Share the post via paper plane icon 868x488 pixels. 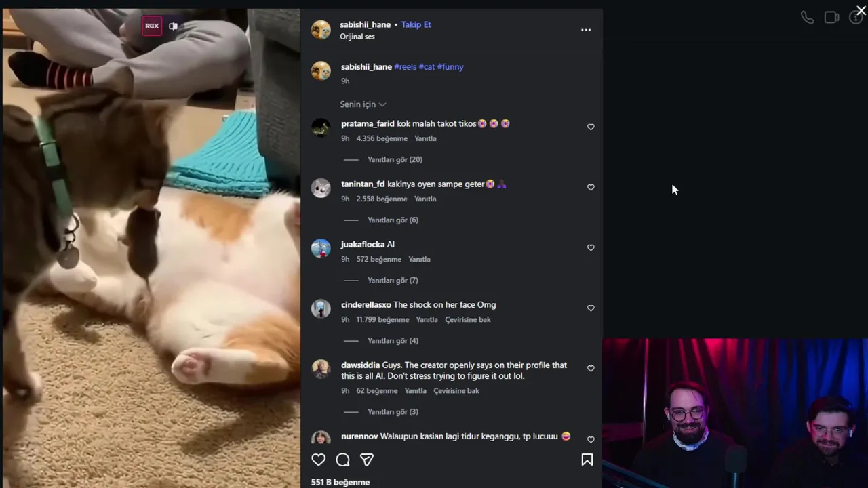pos(367,460)
